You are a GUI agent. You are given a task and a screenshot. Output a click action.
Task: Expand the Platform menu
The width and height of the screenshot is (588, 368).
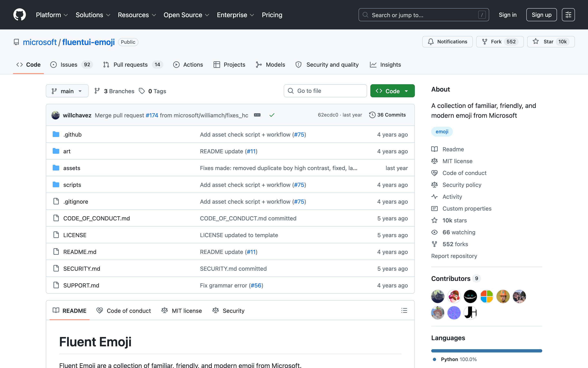(52, 15)
